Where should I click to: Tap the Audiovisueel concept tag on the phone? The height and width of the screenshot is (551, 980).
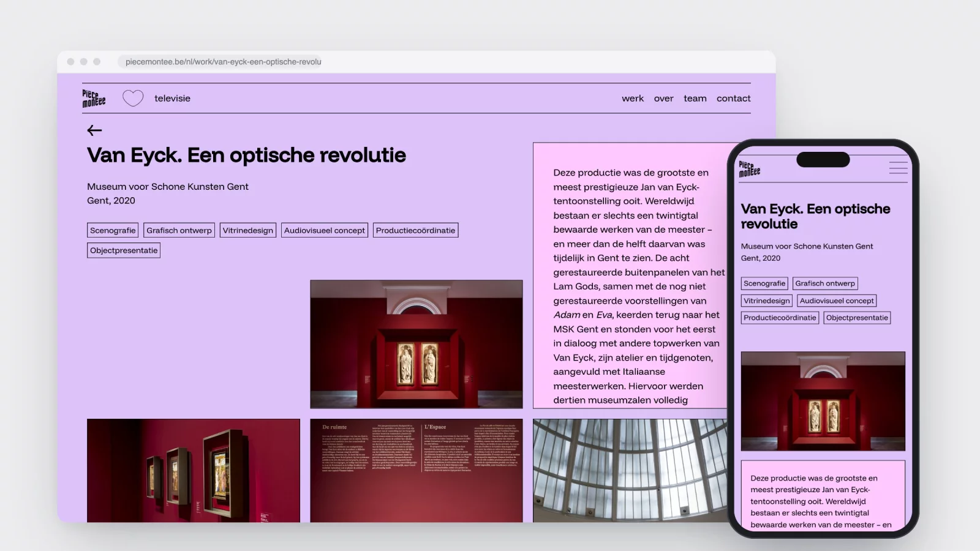coord(837,301)
